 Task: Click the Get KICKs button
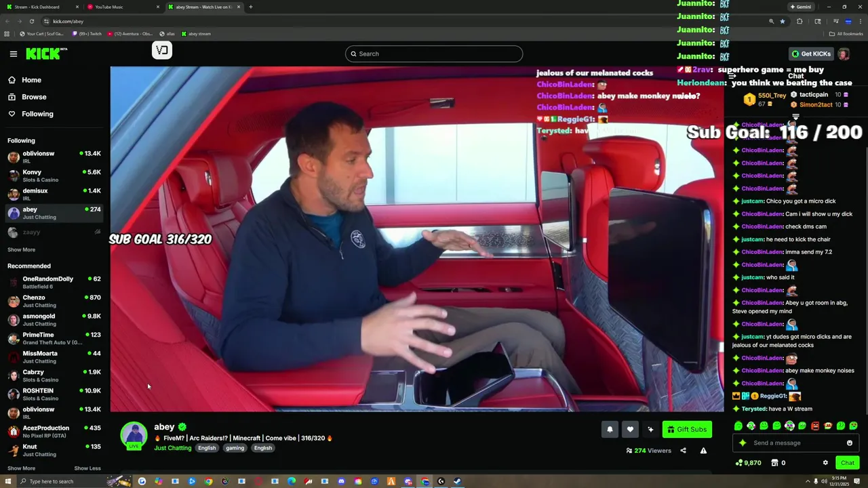(x=811, y=54)
